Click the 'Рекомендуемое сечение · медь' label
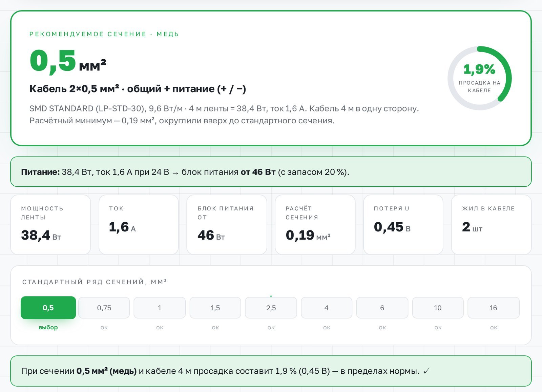The height and width of the screenshot is (392, 542). [x=104, y=34]
